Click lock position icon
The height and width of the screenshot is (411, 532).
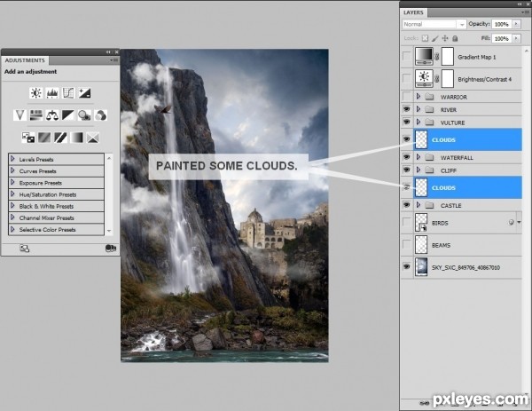click(445, 38)
